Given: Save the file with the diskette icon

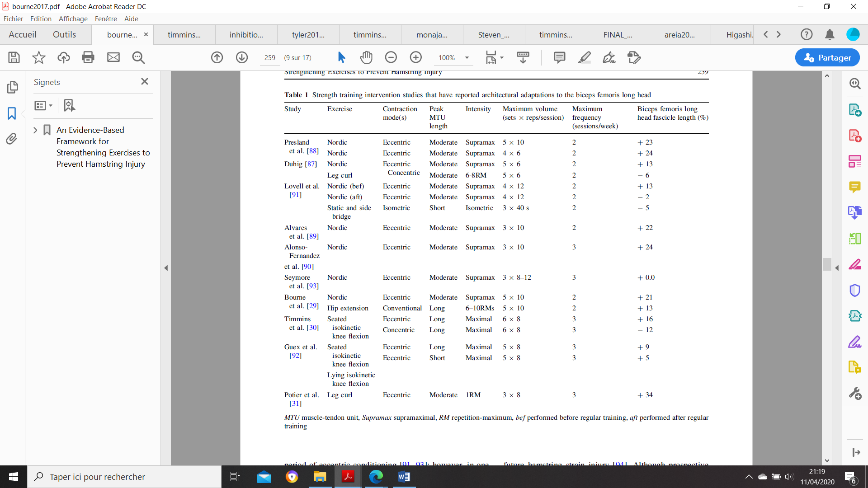Looking at the screenshot, I should pos(14,57).
